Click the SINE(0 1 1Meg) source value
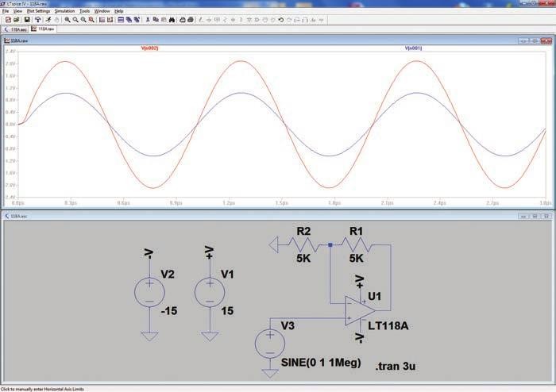556x392 pixels. 321,363
